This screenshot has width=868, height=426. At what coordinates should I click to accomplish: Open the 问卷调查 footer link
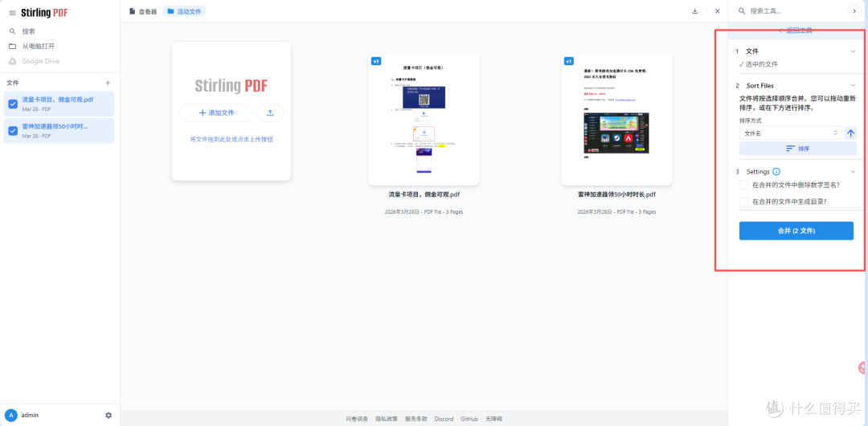point(357,419)
